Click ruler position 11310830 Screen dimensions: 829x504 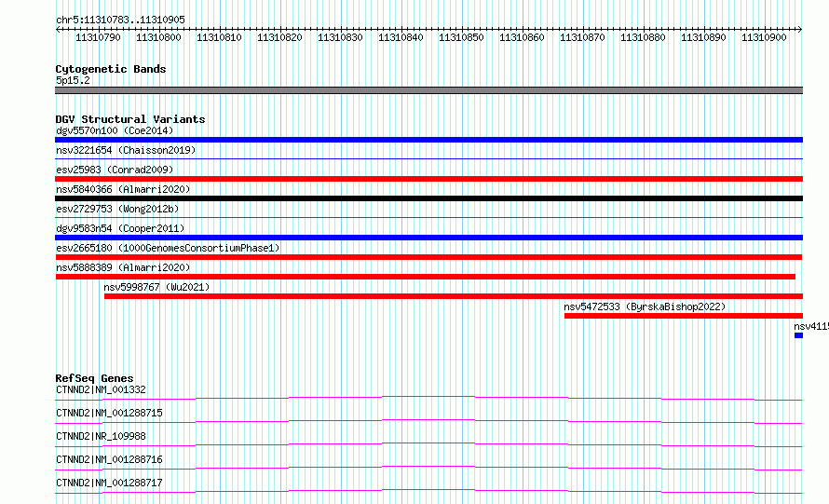341,37
